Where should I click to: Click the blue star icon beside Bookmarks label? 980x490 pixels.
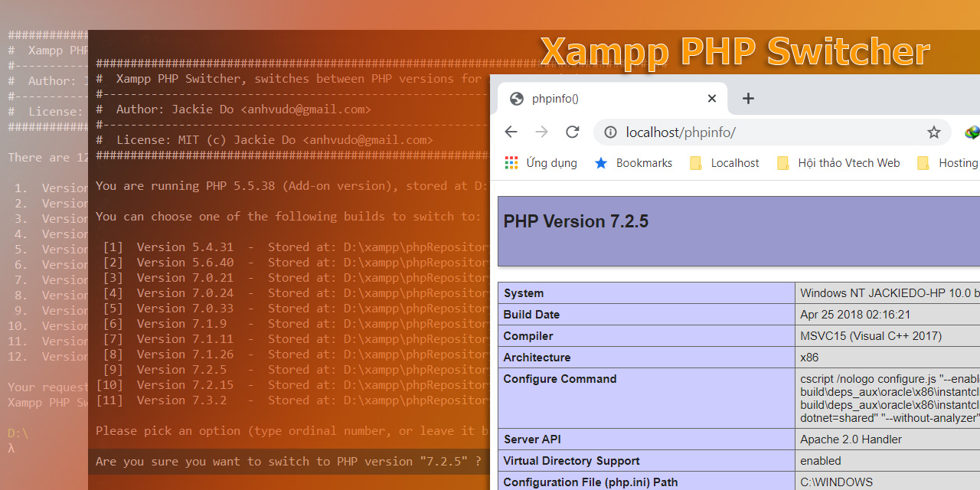(600, 162)
